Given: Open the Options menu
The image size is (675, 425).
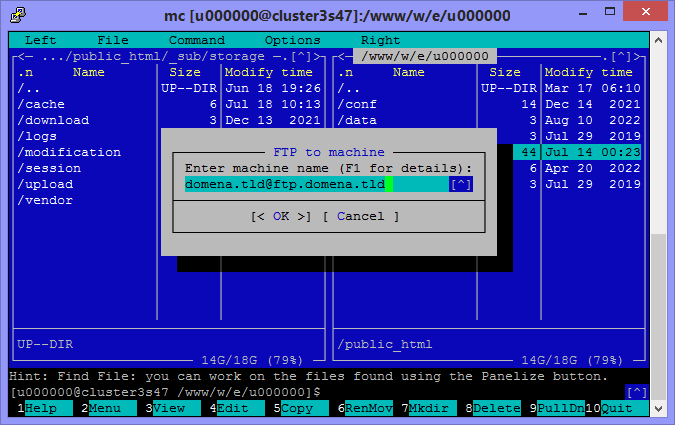Looking at the screenshot, I should [x=293, y=40].
